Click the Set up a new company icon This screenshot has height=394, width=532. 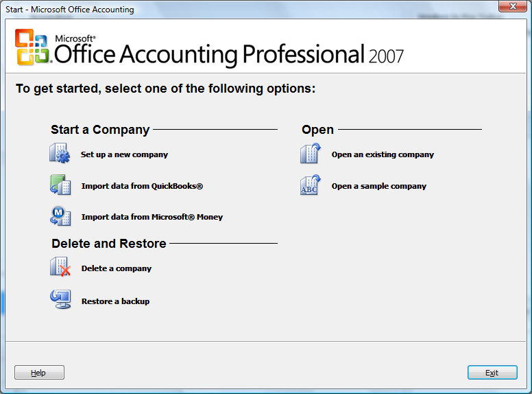point(60,153)
